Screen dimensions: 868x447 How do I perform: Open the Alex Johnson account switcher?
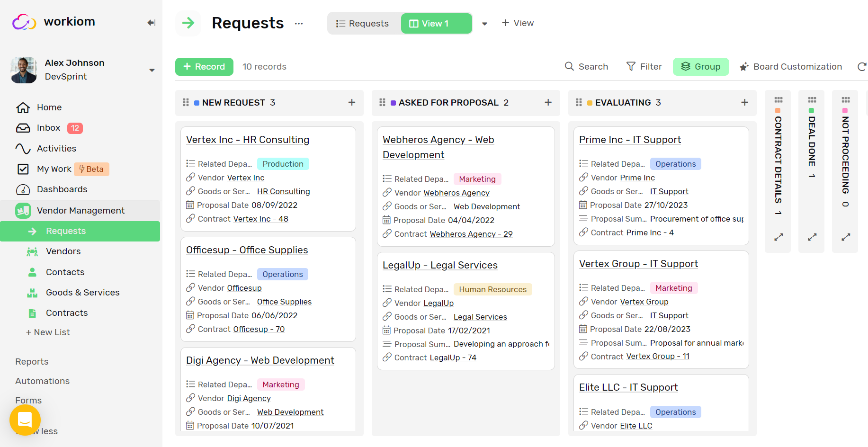click(x=152, y=70)
